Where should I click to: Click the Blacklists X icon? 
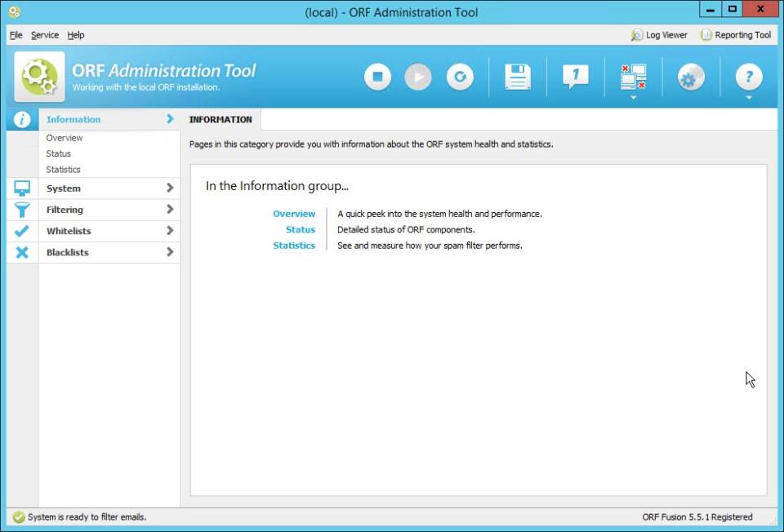click(22, 252)
